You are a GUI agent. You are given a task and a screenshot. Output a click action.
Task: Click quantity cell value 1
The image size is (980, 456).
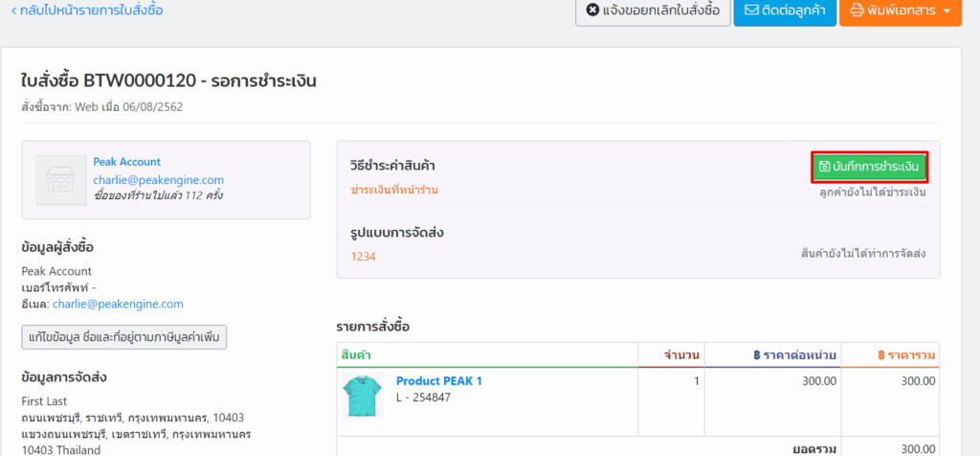[697, 381]
